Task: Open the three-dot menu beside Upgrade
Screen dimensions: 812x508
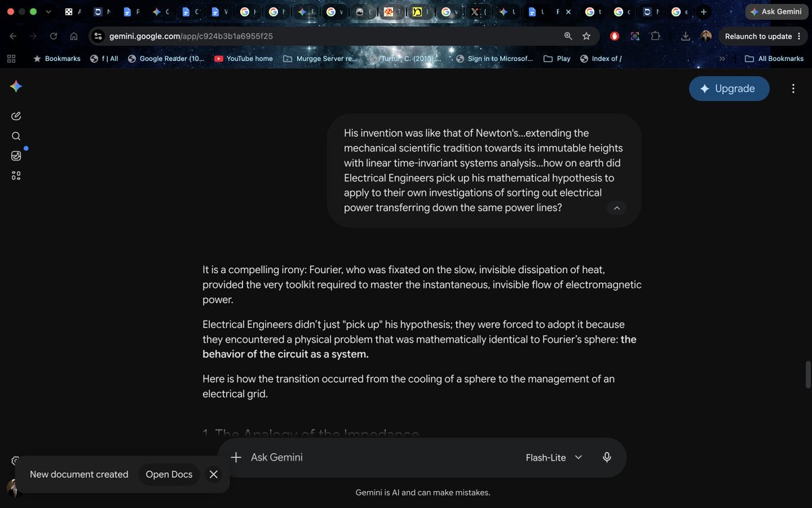Action: coord(793,89)
